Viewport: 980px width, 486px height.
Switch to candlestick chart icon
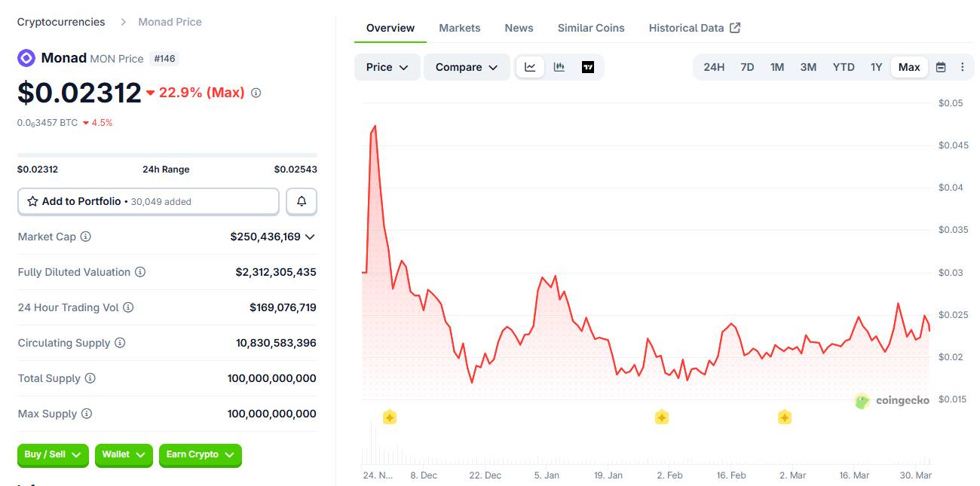[558, 66]
